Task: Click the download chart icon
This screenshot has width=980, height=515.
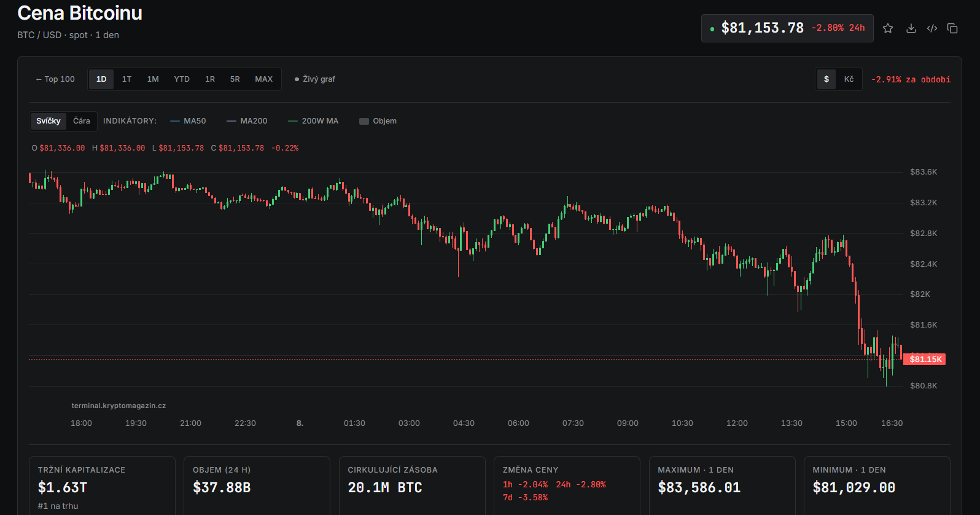Action: [x=911, y=28]
